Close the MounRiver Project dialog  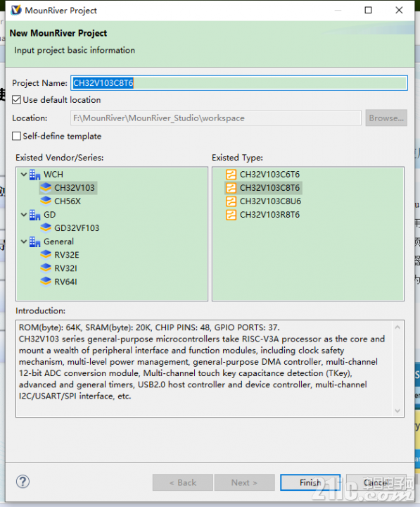pos(399,11)
